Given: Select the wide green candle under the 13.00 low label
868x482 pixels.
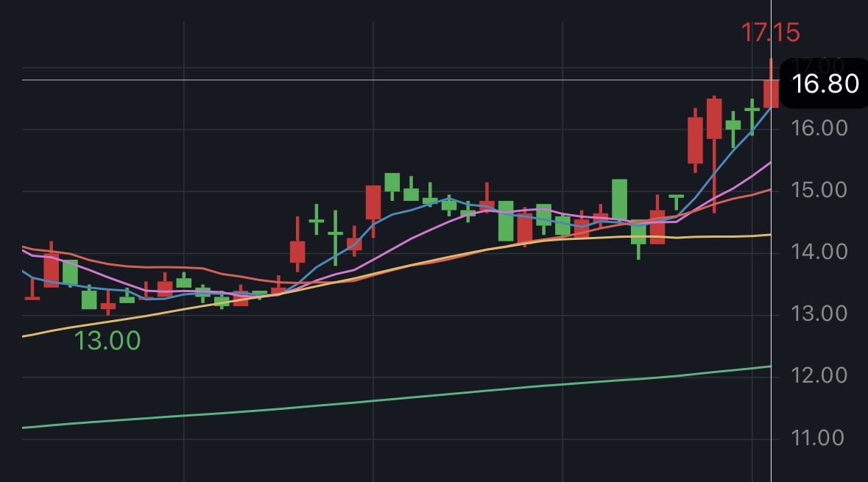Looking at the screenshot, I should (x=89, y=298).
